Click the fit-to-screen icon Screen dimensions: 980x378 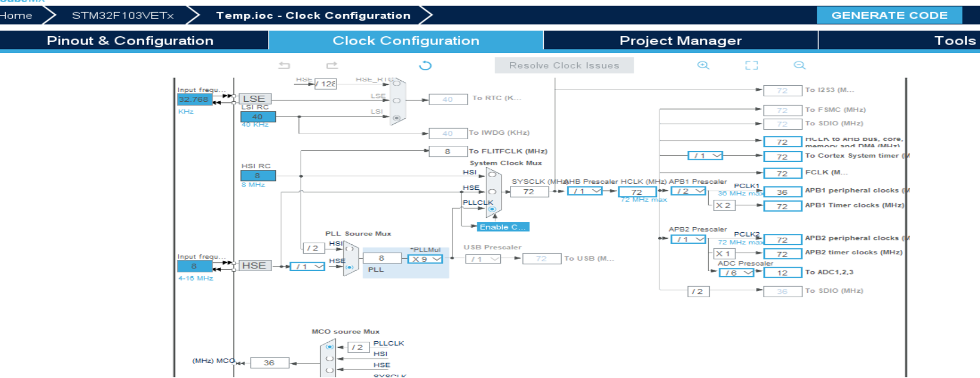pyautogui.click(x=752, y=66)
